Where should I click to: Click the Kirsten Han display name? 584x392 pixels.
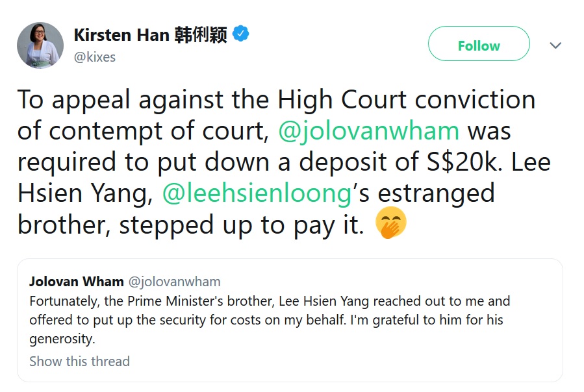click(x=120, y=34)
